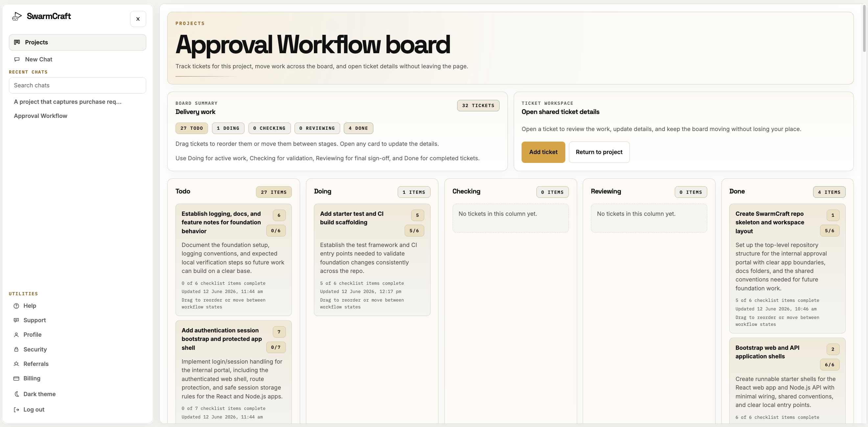This screenshot has height=427, width=868.
Task: Focus the Search chats field
Action: 78,85
